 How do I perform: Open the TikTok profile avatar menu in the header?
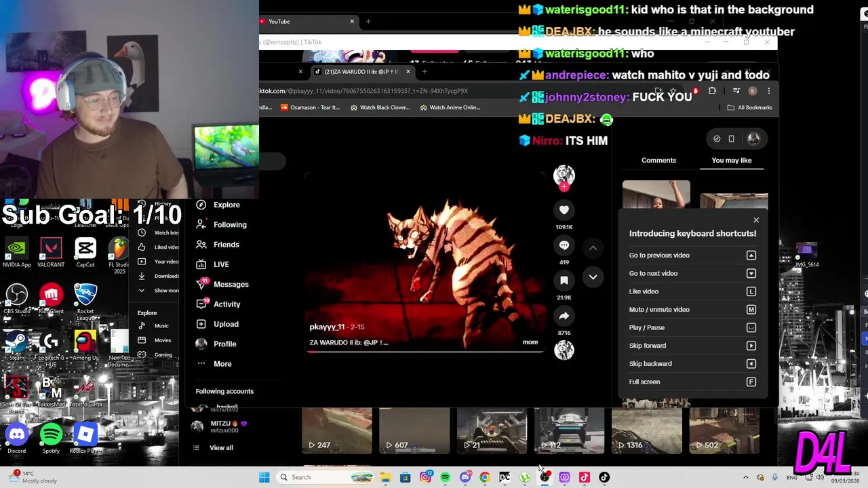click(x=753, y=139)
